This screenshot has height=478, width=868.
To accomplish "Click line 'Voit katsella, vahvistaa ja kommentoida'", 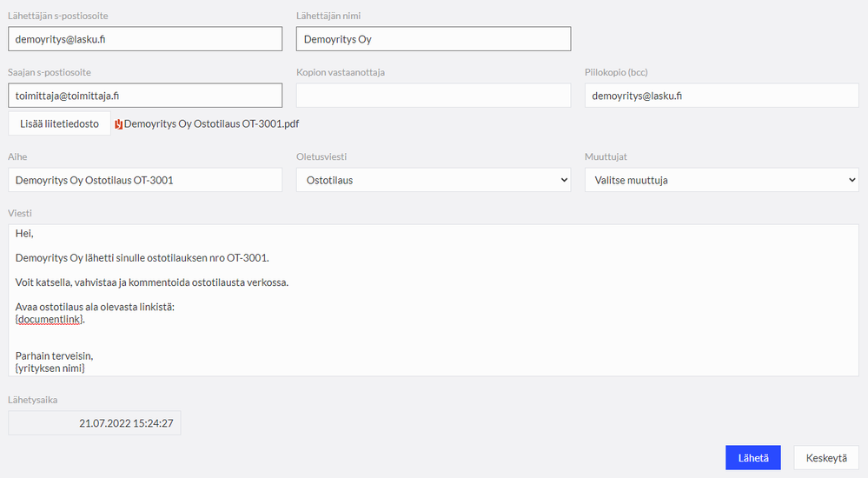I will 152,282.
